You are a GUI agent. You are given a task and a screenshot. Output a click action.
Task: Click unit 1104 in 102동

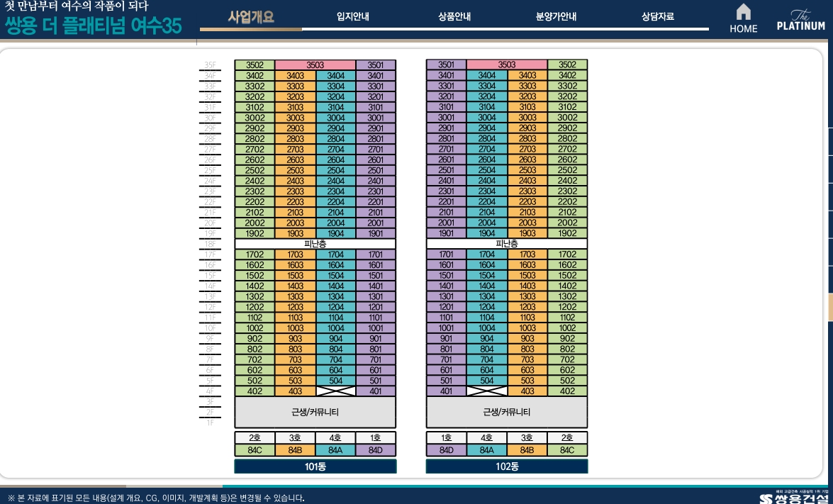point(486,318)
